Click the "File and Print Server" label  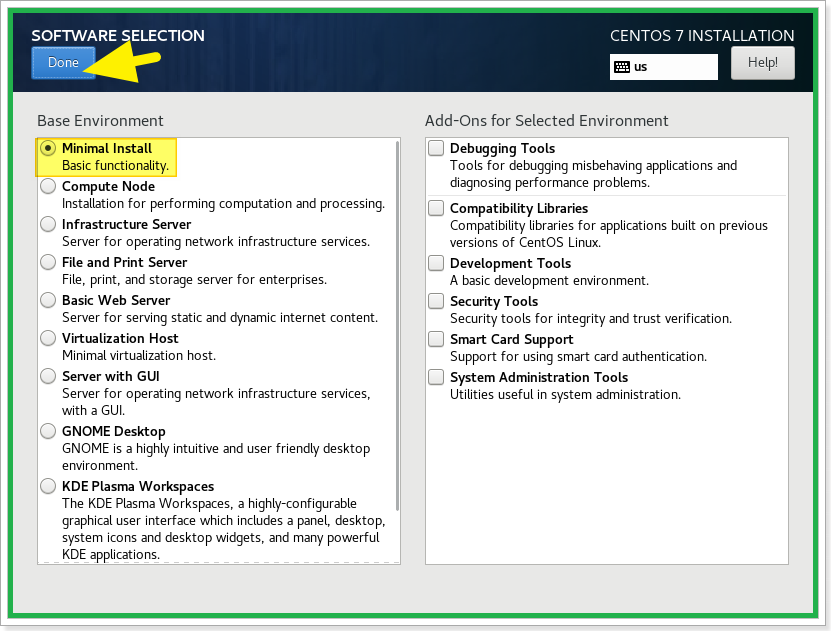pyautogui.click(x=125, y=262)
